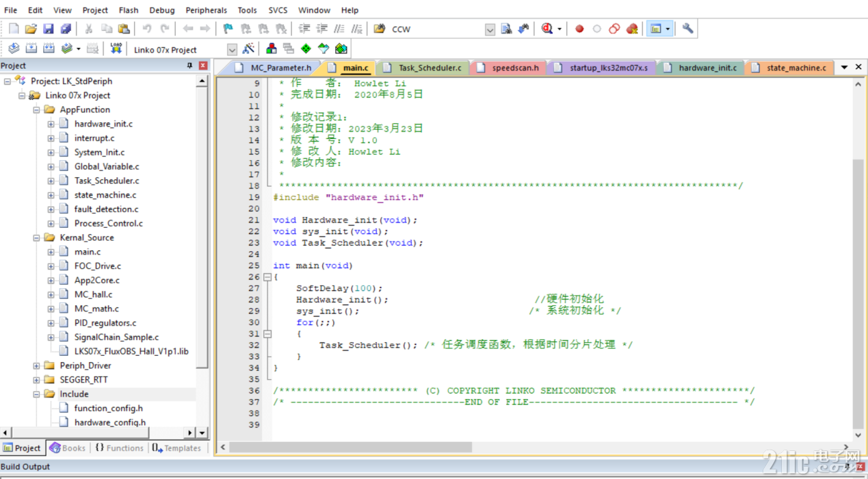Expand the Periph_Driver folder
868x479 pixels.
37,365
